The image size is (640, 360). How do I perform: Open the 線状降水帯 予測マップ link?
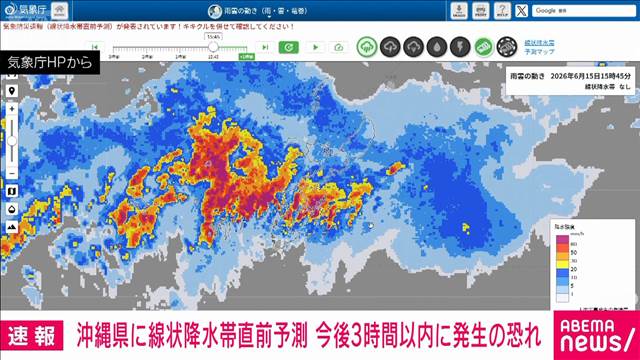(x=539, y=47)
